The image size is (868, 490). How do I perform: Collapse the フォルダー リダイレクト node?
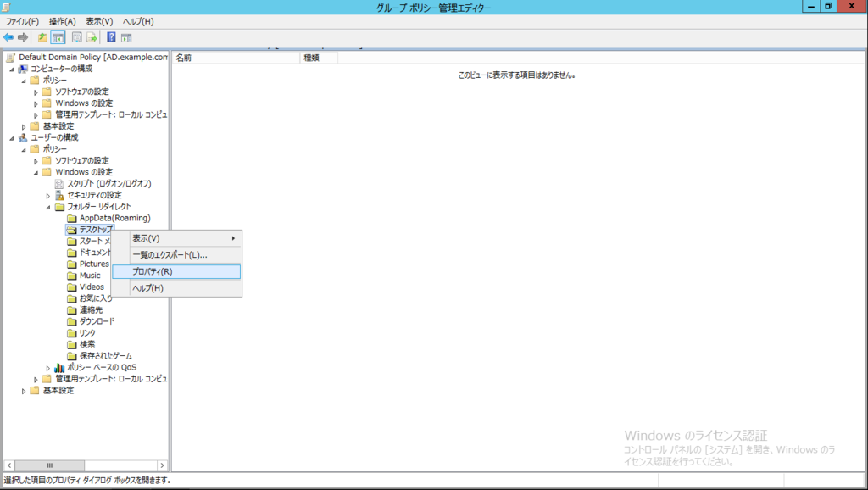(x=48, y=207)
